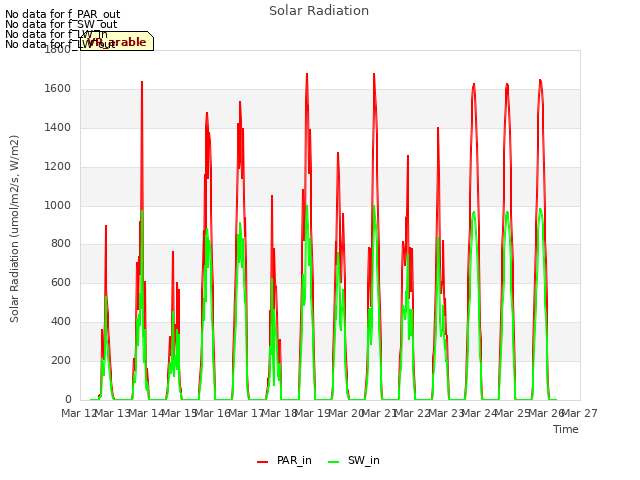Click the Mar 12 x-axis tick label
The width and height of the screenshot is (640, 480).
(x=79, y=413)
